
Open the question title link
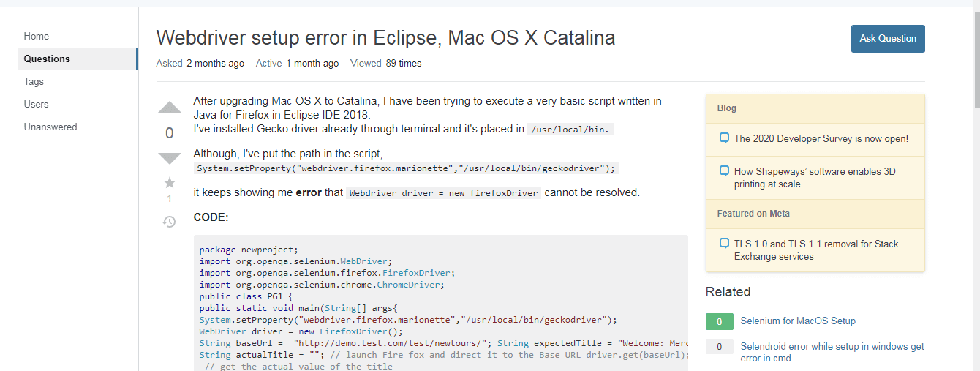(x=385, y=38)
